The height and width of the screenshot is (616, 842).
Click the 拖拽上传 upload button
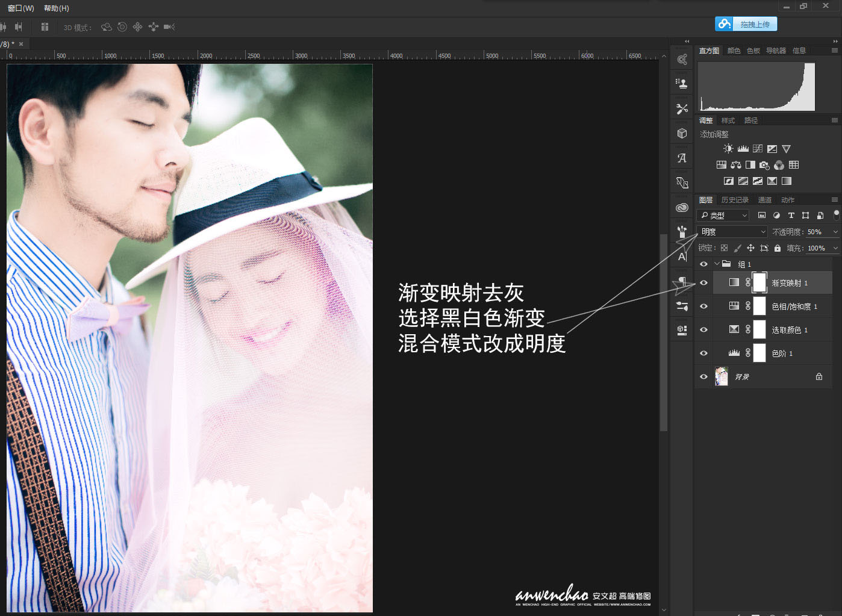(746, 24)
